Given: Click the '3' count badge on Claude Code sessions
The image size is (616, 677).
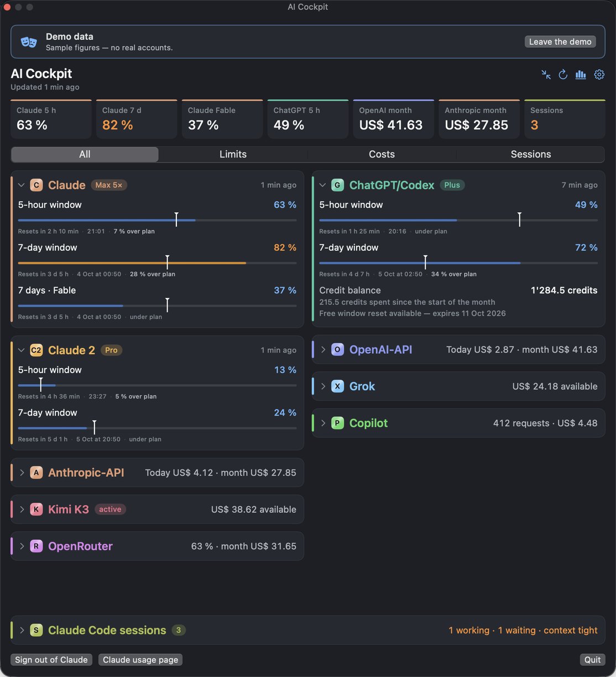Looking at the screenshot, I should point(179,630).
